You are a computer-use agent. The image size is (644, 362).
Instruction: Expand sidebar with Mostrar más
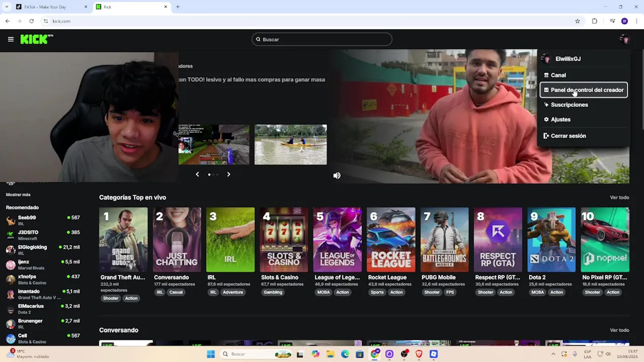coord(18,195)
